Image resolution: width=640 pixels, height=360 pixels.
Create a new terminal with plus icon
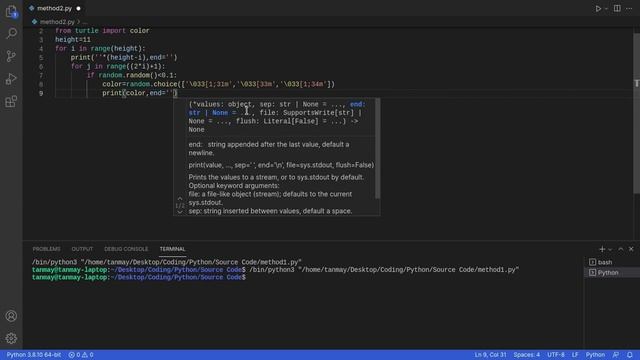(602, 249)
